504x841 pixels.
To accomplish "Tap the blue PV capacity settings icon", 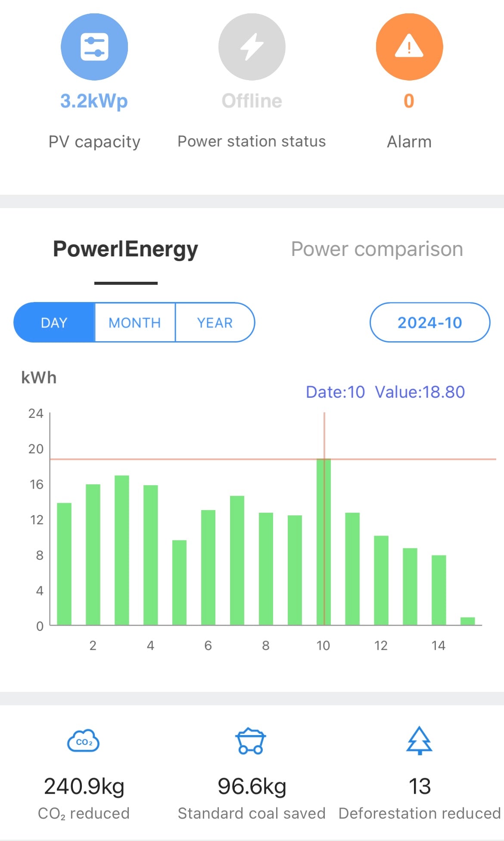I will [94, 47].
